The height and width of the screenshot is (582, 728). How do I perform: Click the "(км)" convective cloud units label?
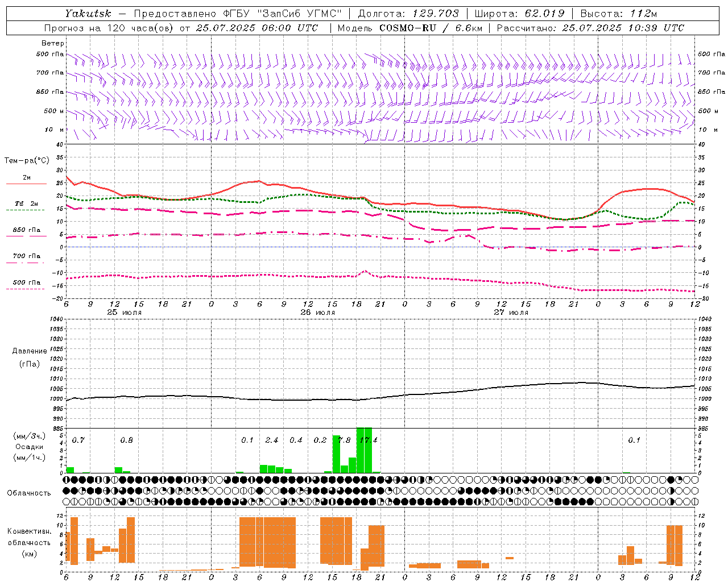click(x=29, y=554)
